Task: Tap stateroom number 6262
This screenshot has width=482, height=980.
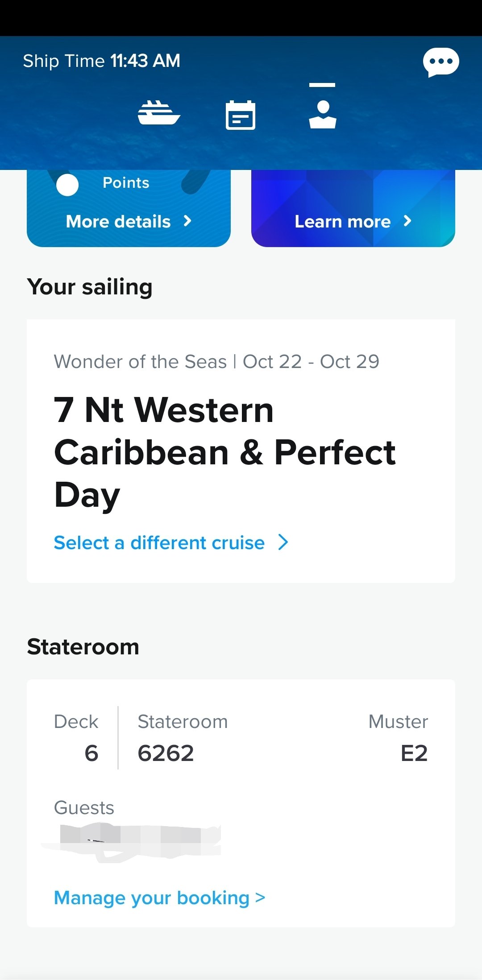Action: 166,753
